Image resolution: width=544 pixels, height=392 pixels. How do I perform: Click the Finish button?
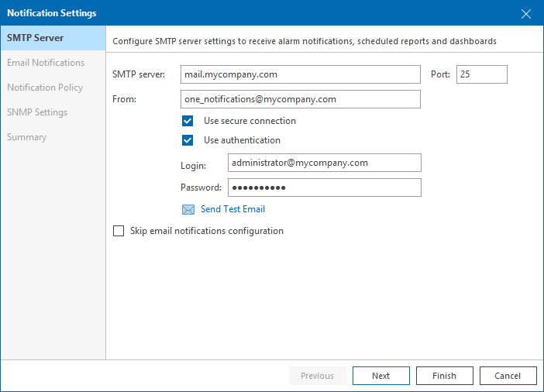click(x=444, y=376)
